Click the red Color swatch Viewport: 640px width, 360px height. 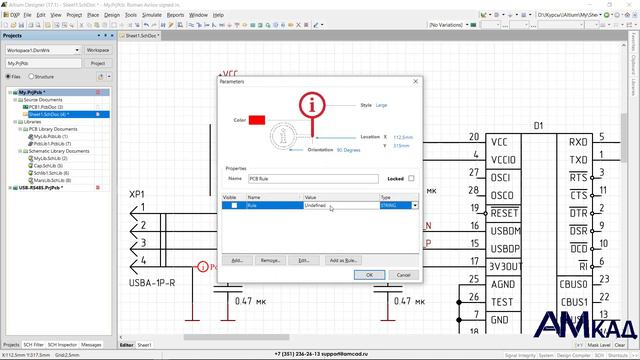point(257,120)
